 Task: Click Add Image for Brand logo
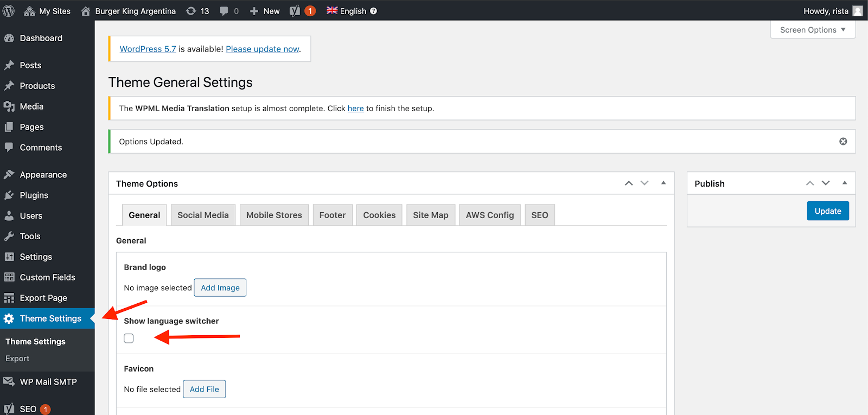pos(220,288)
